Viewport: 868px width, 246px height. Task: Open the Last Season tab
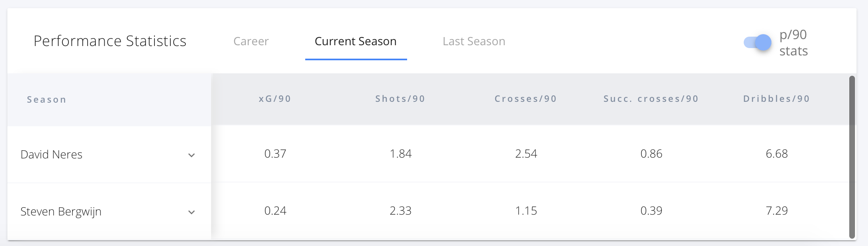[x=474, y=42]
